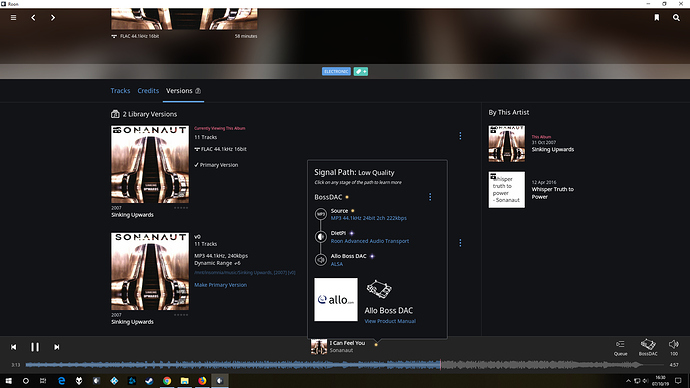
Task: Click now playing track I Can Feel You
Action: click(347, 343)
